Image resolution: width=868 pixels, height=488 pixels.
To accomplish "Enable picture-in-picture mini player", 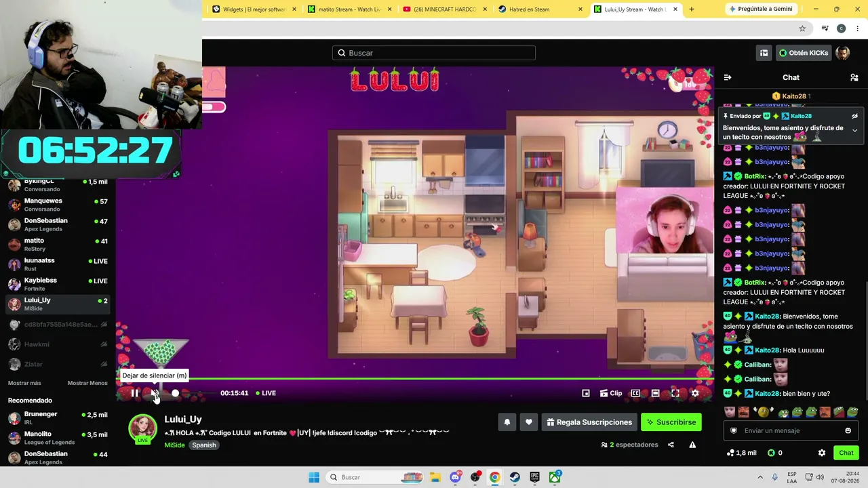I will click(x=586, y=393).
